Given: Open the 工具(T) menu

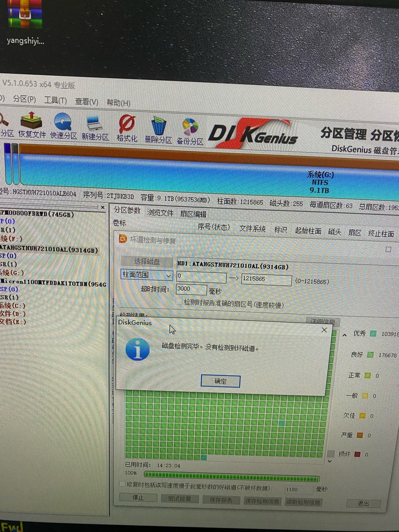Looking at the screenshot, I should 55,100.
